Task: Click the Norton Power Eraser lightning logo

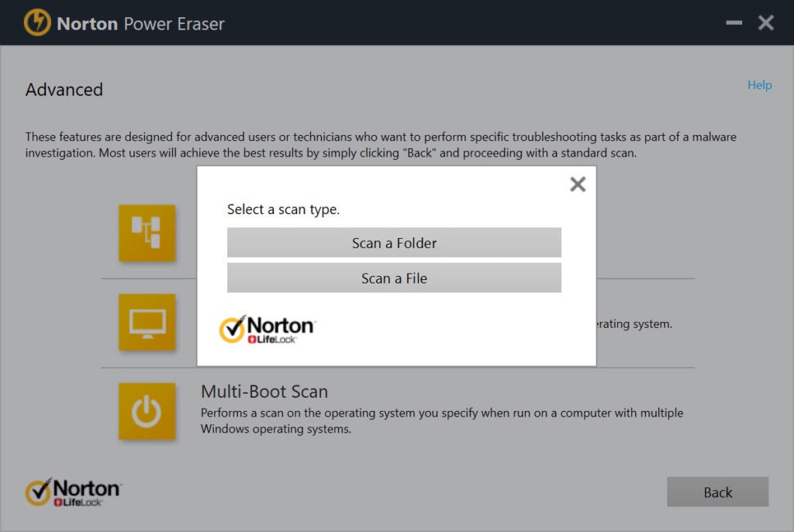Action: pos(37,22)
